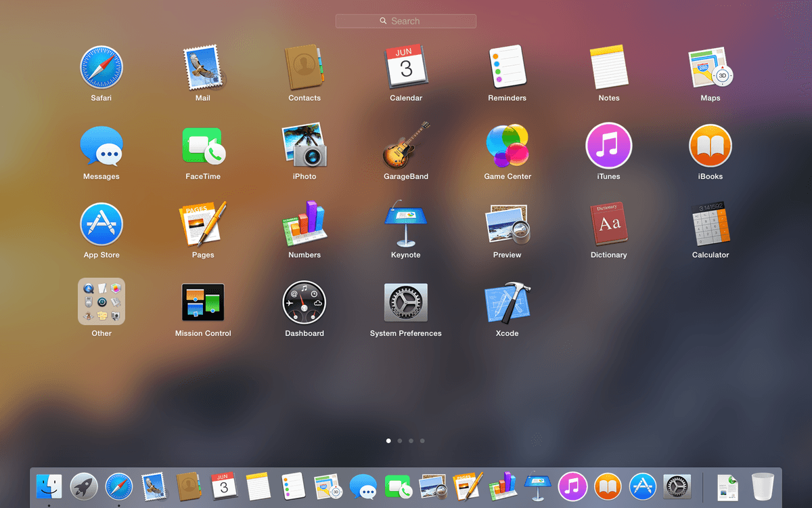Launch the GarageBand app
Screen dimensions: 812x508
click(406, 146)
